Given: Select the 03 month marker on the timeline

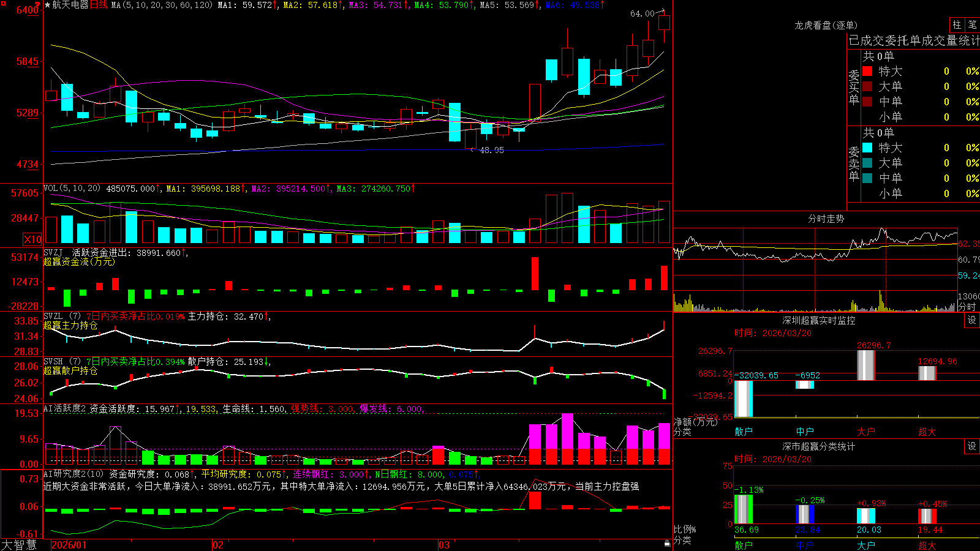Looking at the screenshot, I should point(444,545).
